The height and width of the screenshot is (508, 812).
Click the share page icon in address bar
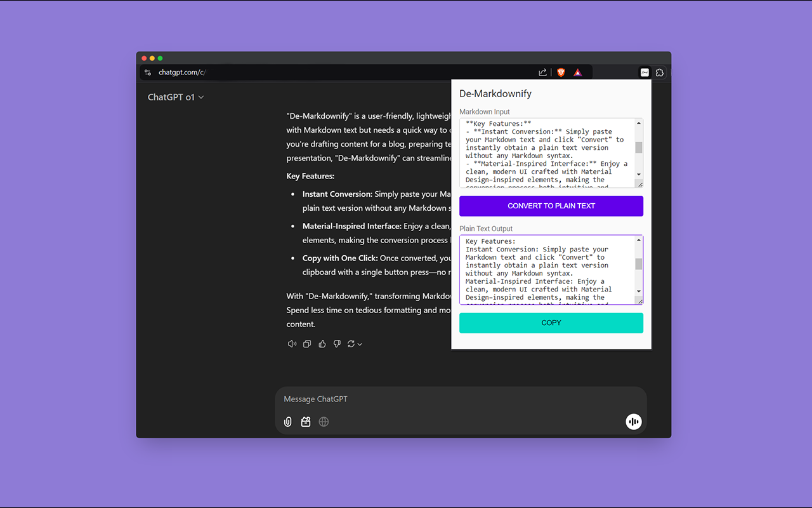click(x=543, y=72)
